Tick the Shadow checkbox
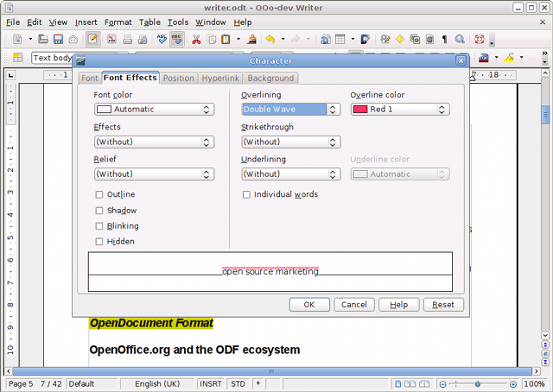 (99, 211)
